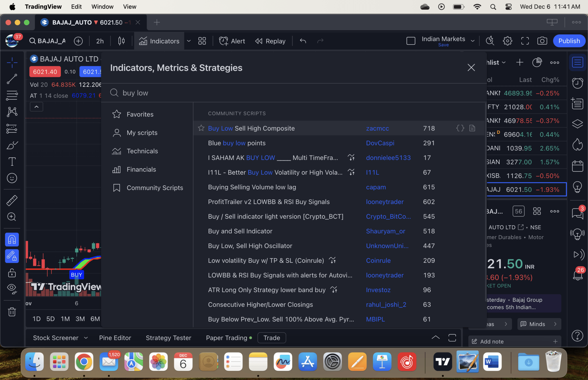This screenshot has height=380, width=588.
Task: Open the screenshot camera tool
Action: (542, 41)
